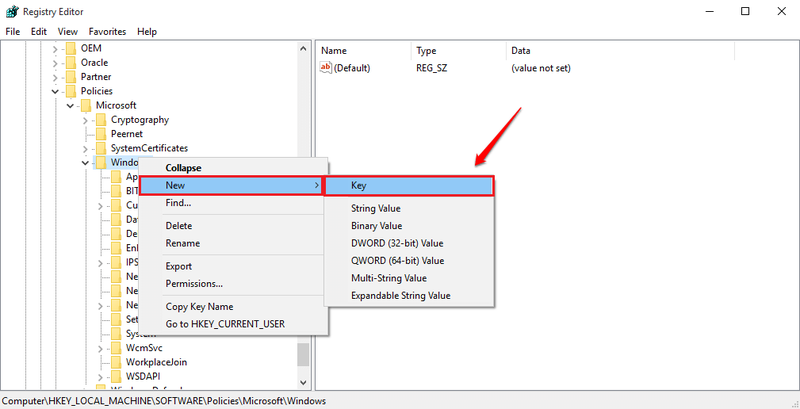Select String Value in submenu
The height and width of the screenshot is (409, 800).
(x=376, y=209)
